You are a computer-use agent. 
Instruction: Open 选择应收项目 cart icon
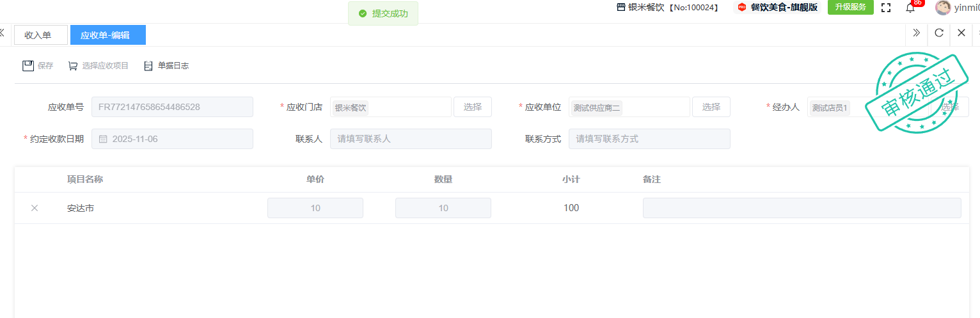[73, 65]
